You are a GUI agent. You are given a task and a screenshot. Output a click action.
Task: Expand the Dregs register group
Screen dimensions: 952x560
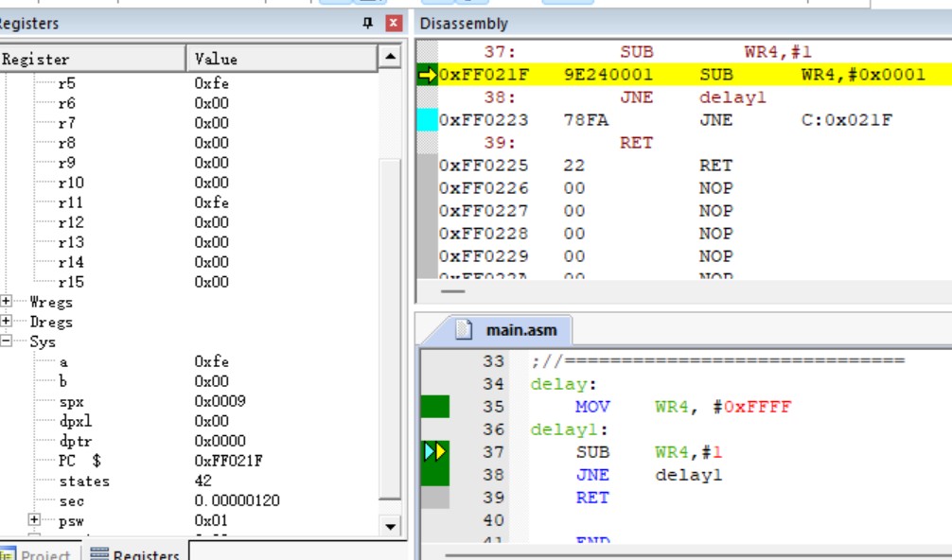coord(6,321)
